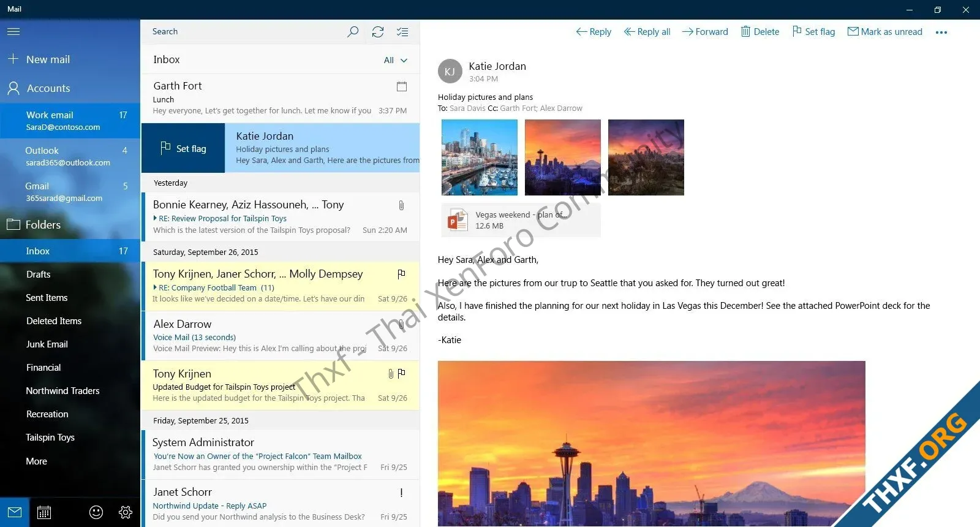Viewport: 980px width, 527px height.
Task: Open the more actions ellipsis menu
Action: click(941, 32)
